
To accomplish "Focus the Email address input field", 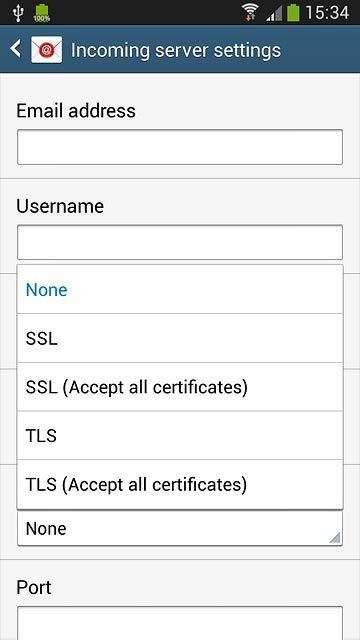I will point(180,147).
